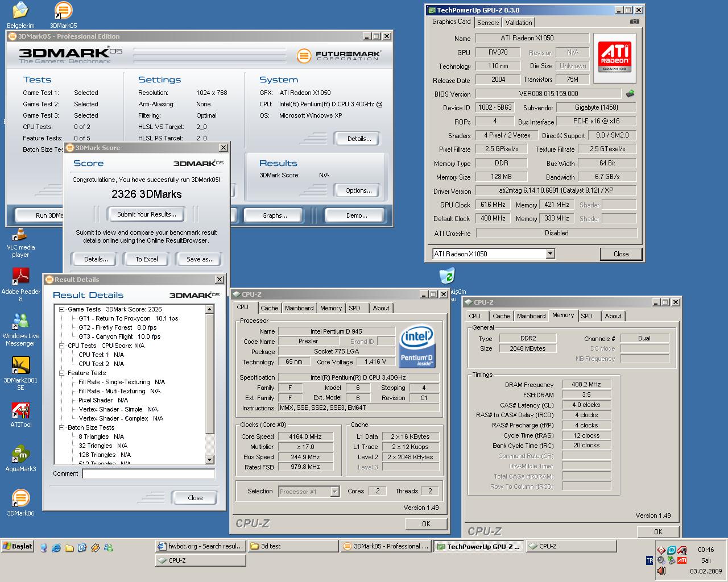Open the Messenger icon in quick launch

(x=108, y=548)
